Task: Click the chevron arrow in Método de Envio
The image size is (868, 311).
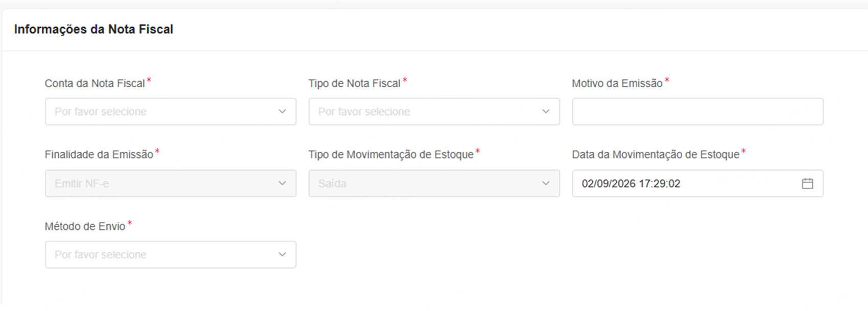Action: pos(282,254)
